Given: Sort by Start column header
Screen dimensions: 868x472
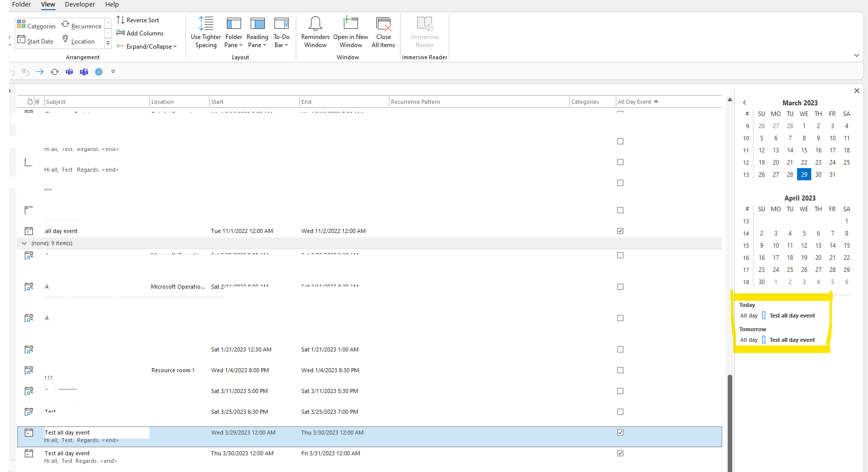Looking at the screenshot, I should 254,102.
